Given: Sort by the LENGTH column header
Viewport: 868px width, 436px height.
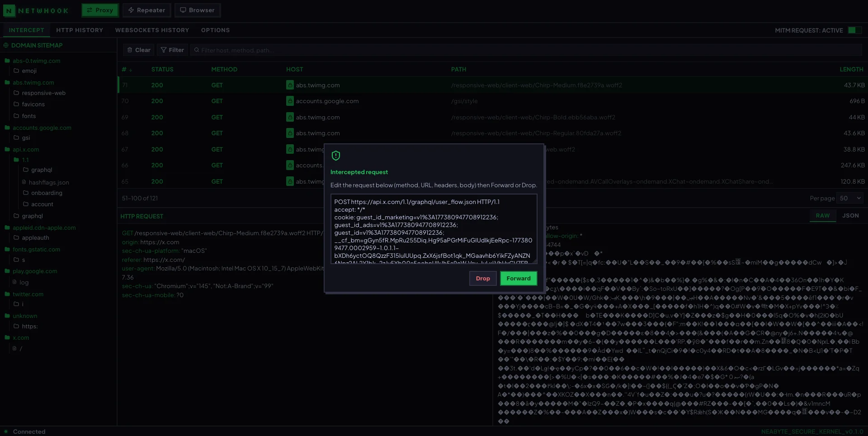Looking at the screenshot, I should 851,69.
